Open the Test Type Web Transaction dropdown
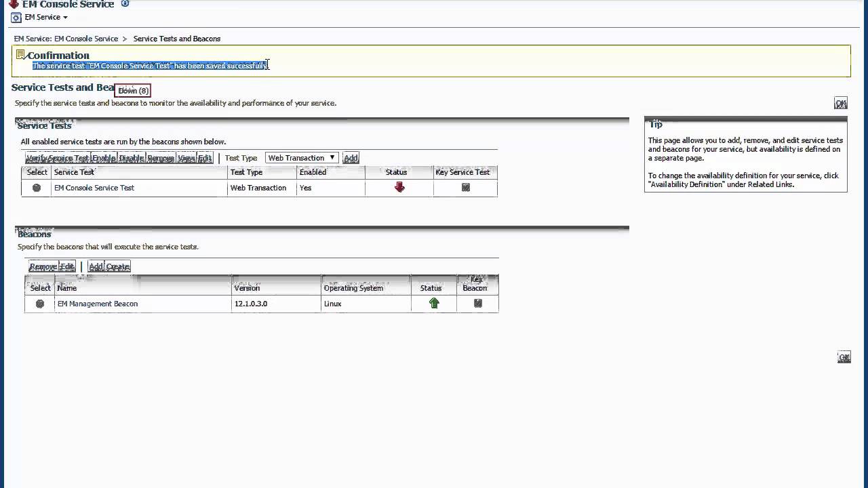The width and height of the screenshot is (868, 488). click(x=302, y=158)
